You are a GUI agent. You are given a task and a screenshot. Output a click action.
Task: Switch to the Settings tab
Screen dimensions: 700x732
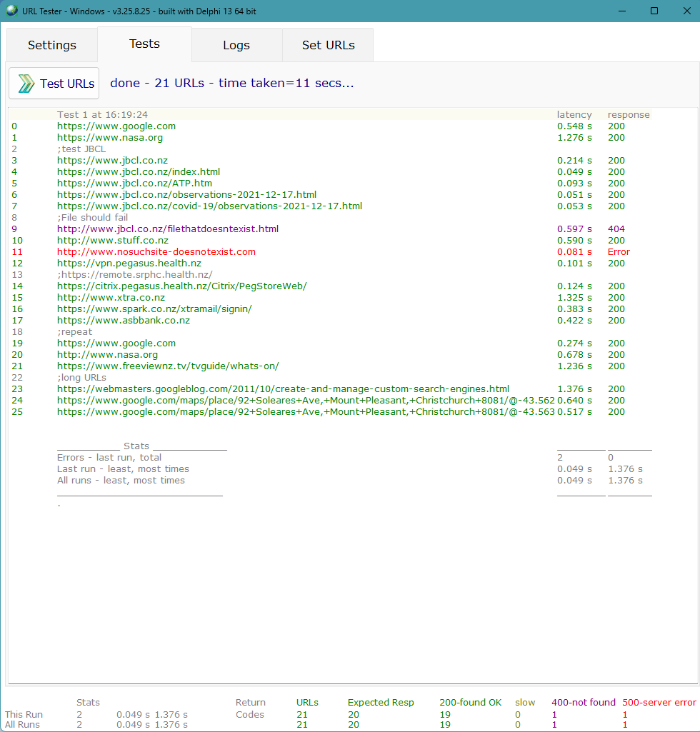click(51, 44)
